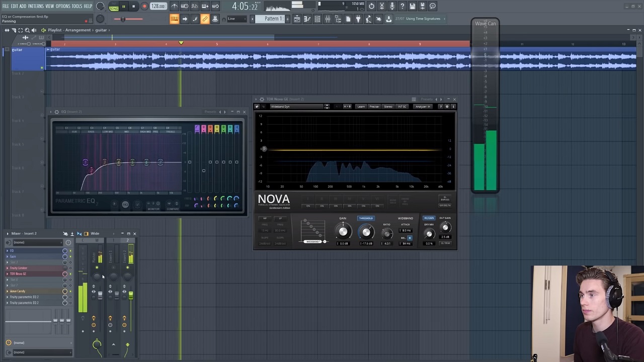Expand the EQ slot arrow in the mixer
Screen dimensions: 644x362
pyautogui.click(x=7, y=250)
